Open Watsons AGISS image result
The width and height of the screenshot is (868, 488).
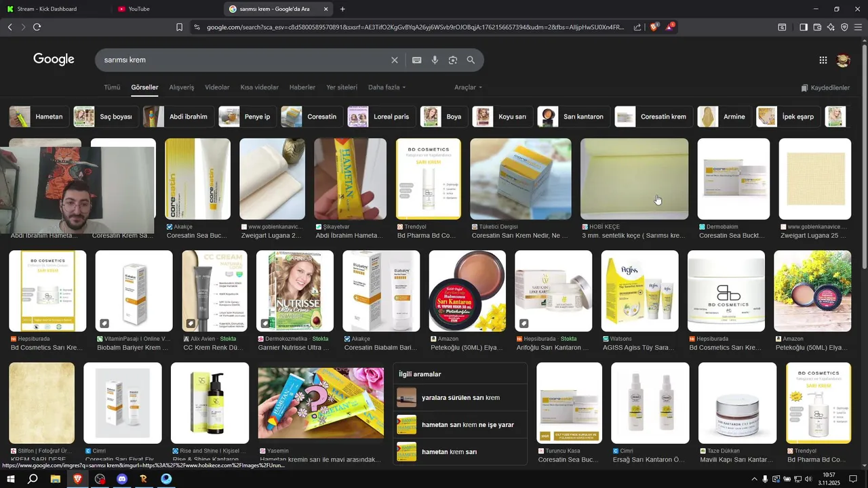click(x=639, y=291)
